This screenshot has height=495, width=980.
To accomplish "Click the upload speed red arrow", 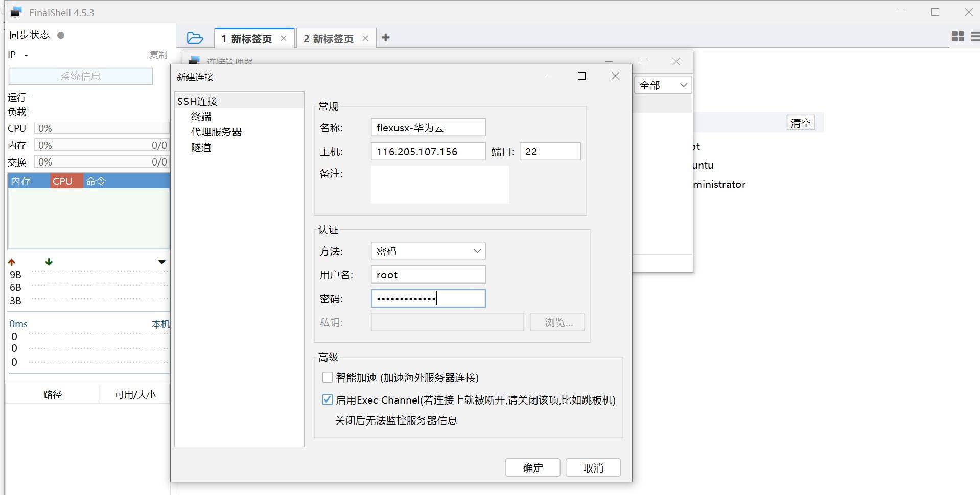I will 12,262.
